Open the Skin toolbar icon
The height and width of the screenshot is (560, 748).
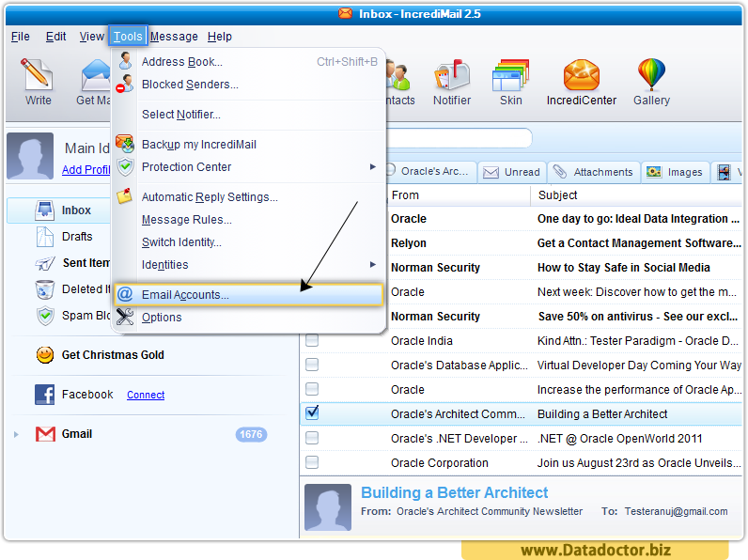pos(510,75)
